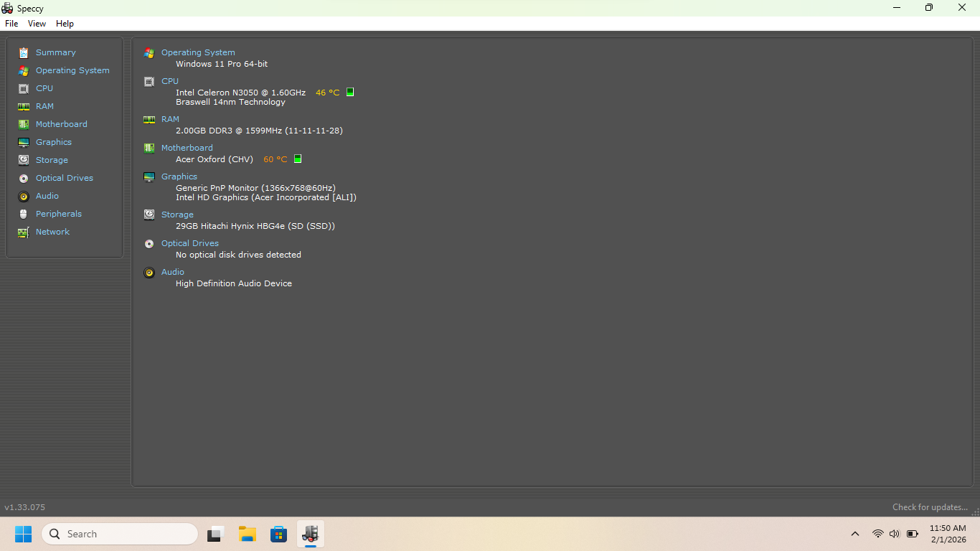Click the Summary icon in the sidebar
980x551 pixels.
(x=24, y=52)
